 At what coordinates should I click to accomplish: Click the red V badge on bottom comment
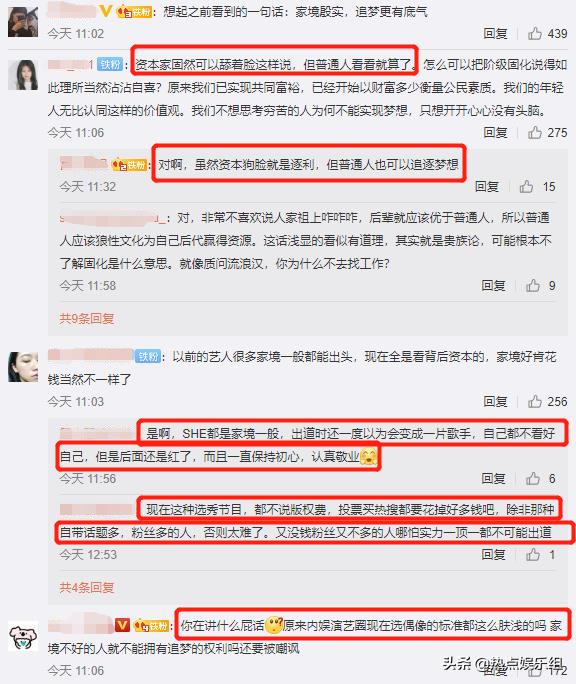pos(122,625)
